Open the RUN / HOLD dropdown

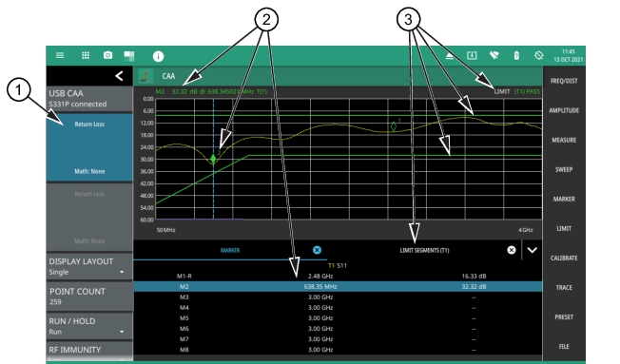click(89, 326)
